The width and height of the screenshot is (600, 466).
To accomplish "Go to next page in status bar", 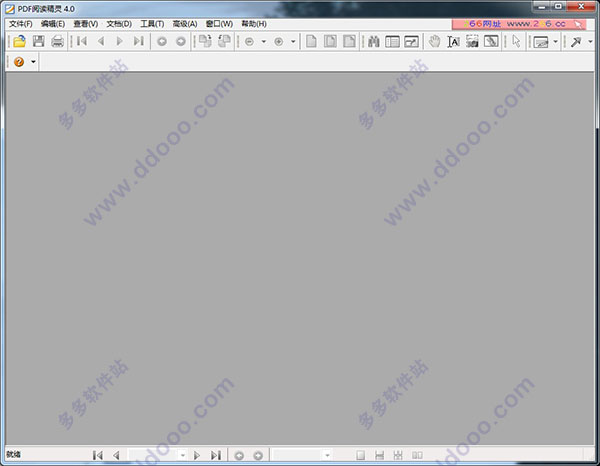I will coord(197,455).
